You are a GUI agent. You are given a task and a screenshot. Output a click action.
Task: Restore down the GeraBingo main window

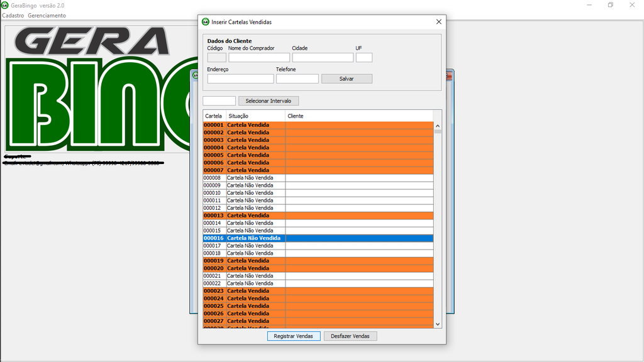(x=611, y=5)
